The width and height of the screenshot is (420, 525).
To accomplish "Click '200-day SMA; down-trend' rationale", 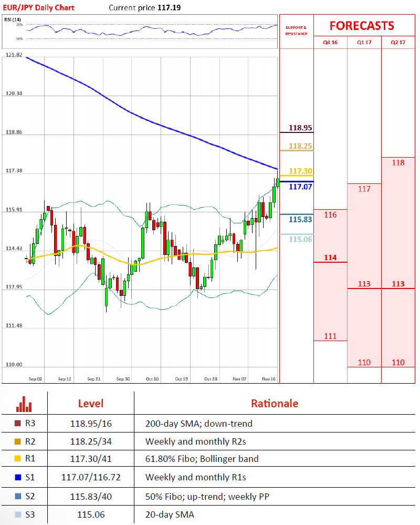I will click(199, 424).
